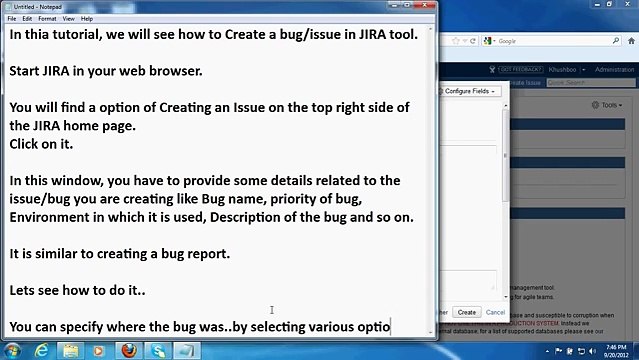This screenshot has width=639, height=360.
Task: Open Google search engine dropdown
Action: (489, 41)
